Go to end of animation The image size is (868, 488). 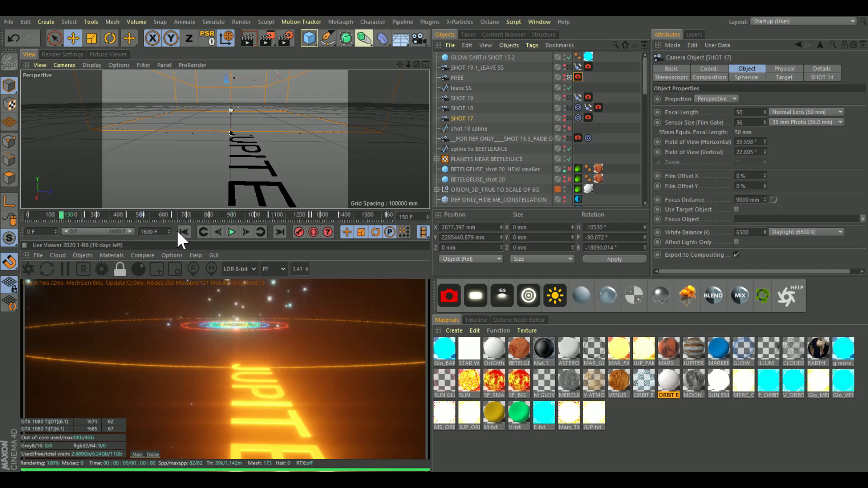point(280,232)
